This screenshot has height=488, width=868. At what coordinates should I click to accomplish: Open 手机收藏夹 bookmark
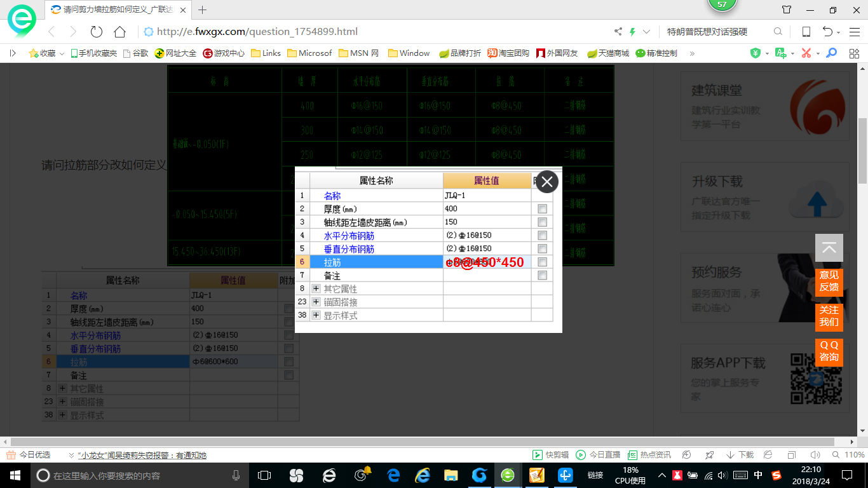(93, 53)
